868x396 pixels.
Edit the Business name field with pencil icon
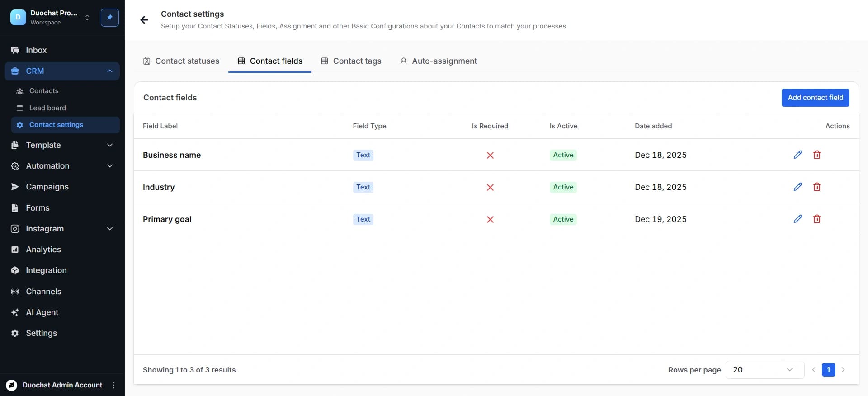798,155
